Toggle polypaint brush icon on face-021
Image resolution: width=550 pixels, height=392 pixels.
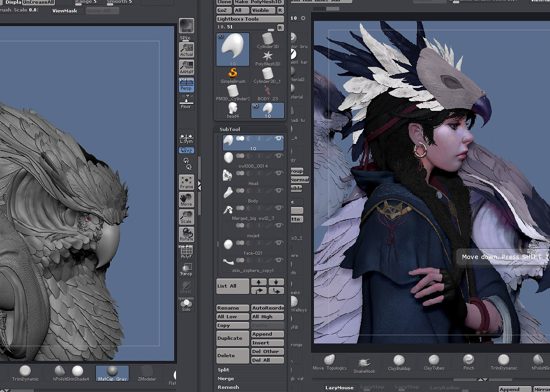(x=268, y=242)
